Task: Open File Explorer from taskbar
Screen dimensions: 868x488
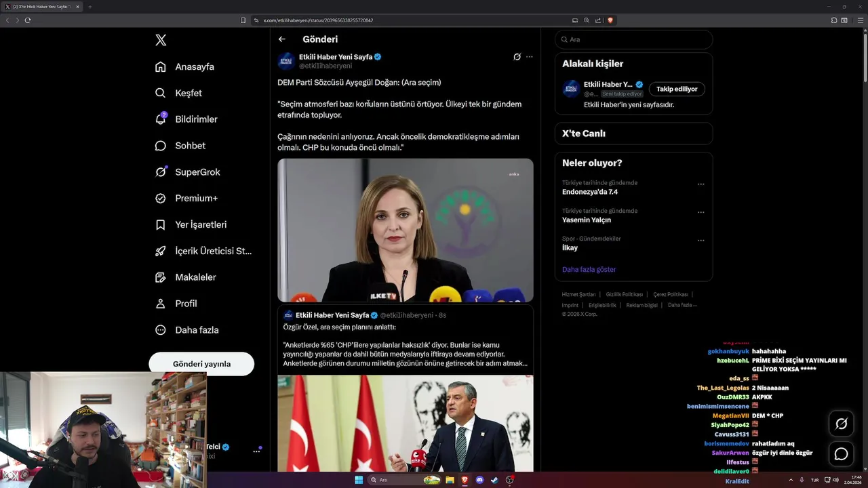Action: click(450, 480)
